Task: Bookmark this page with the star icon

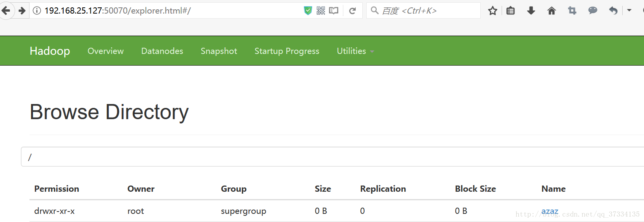Action: pyautogui.click(x=492, y=10)
